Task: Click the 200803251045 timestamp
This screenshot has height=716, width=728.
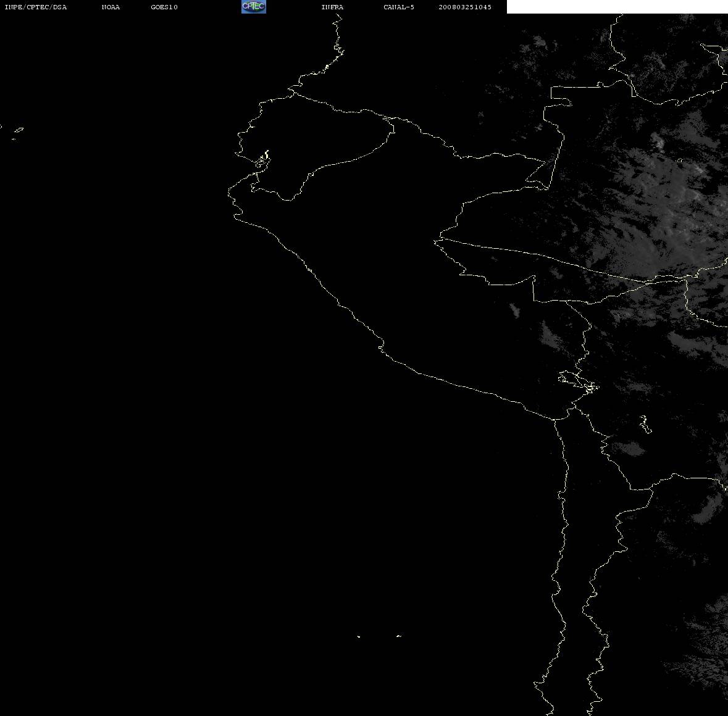Action: (465, 7)
